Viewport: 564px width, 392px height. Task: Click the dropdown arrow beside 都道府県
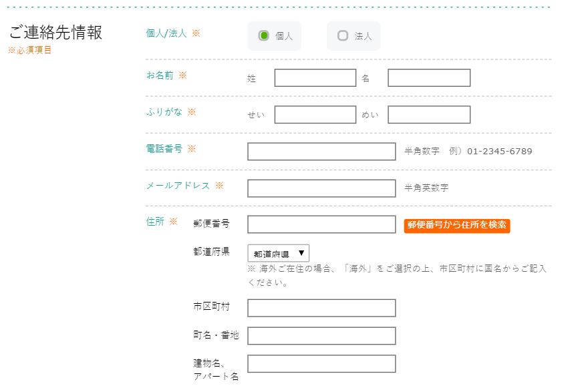pos(301,253)
